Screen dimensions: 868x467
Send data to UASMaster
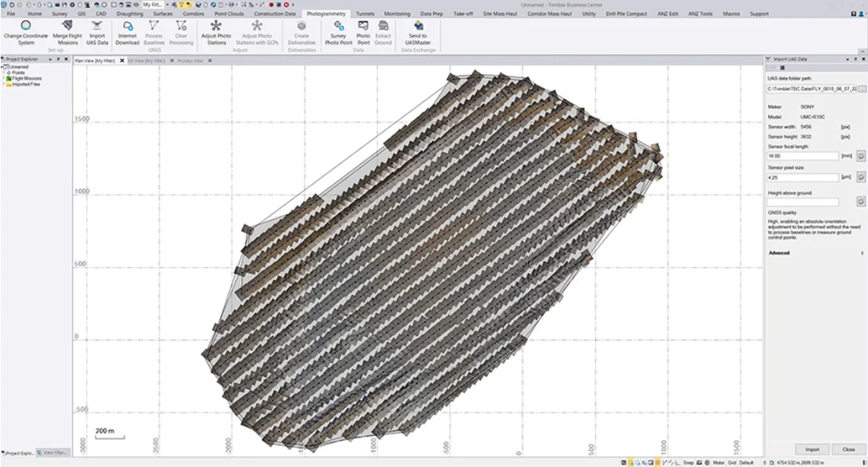[418, 33]
